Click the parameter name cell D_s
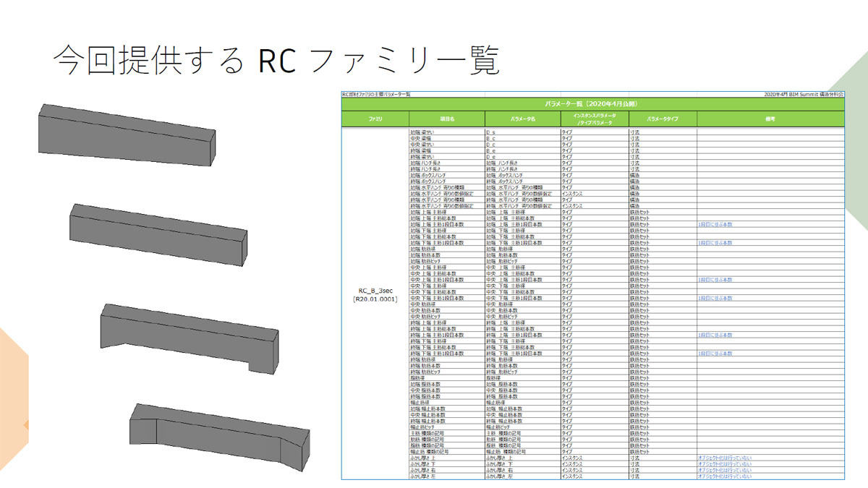 click(522, 133)
